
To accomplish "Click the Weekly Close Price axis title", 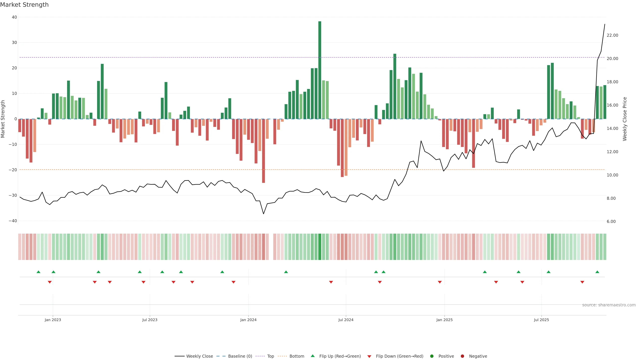I will point(625,119).
